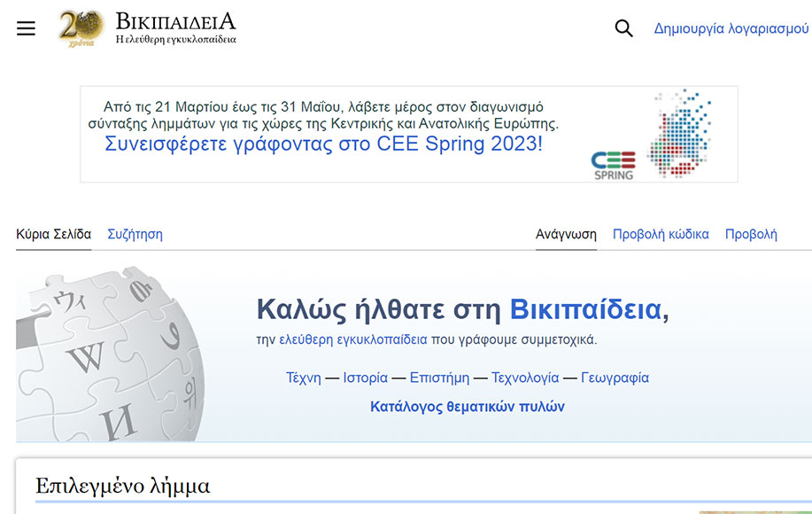Open the Βικιπαίδεια wordmark link
Image resolution: width=812 pixels, height=514 pixels.
[176, 27]
